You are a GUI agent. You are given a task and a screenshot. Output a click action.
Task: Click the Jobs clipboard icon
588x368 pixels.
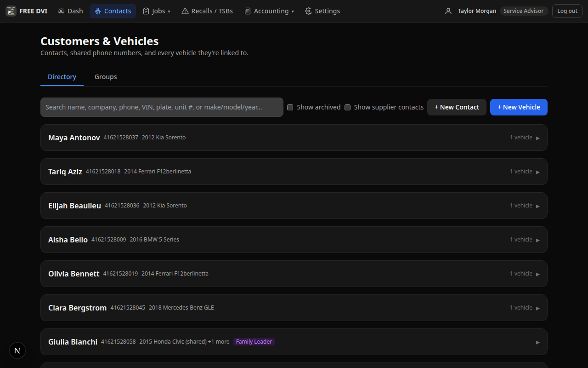[x=146, y=11]
